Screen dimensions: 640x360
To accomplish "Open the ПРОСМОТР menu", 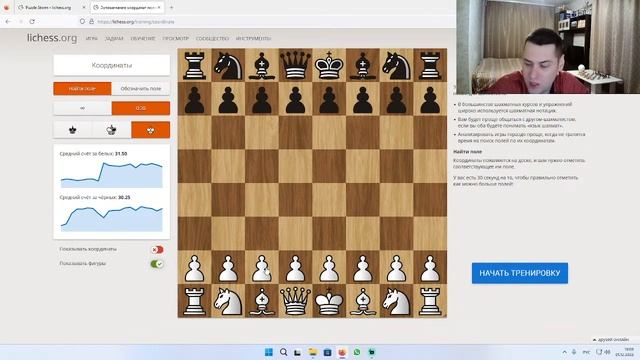I will [176, 38].
